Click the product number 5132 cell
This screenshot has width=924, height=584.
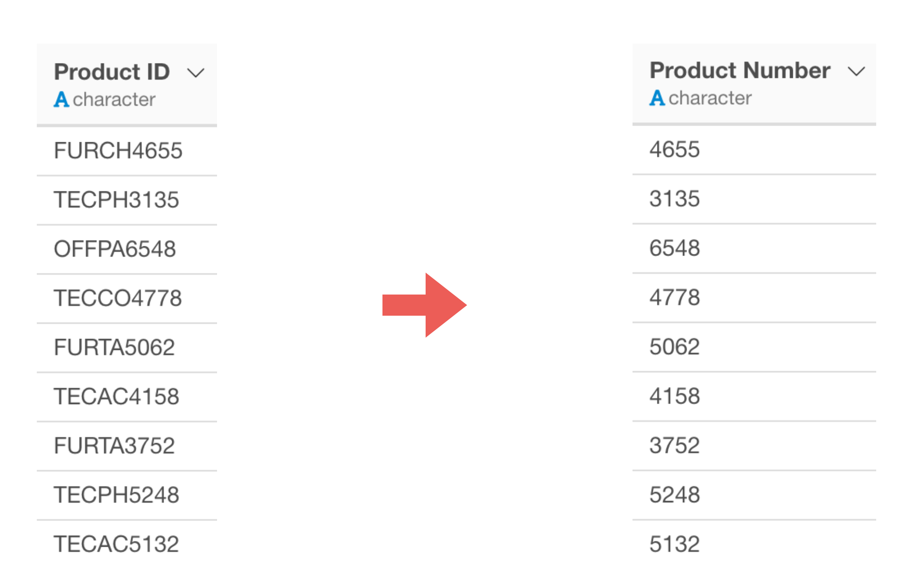pyautogui.click(x=754, y=544)
